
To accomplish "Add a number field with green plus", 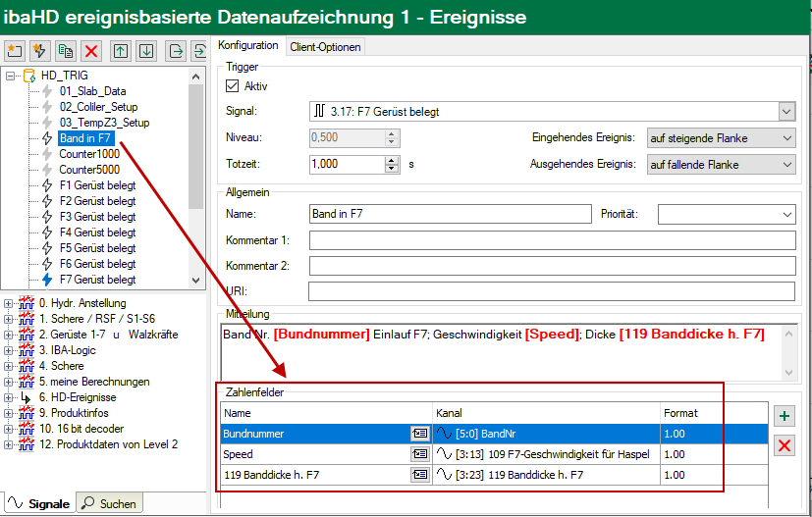I will coord(785,416).
